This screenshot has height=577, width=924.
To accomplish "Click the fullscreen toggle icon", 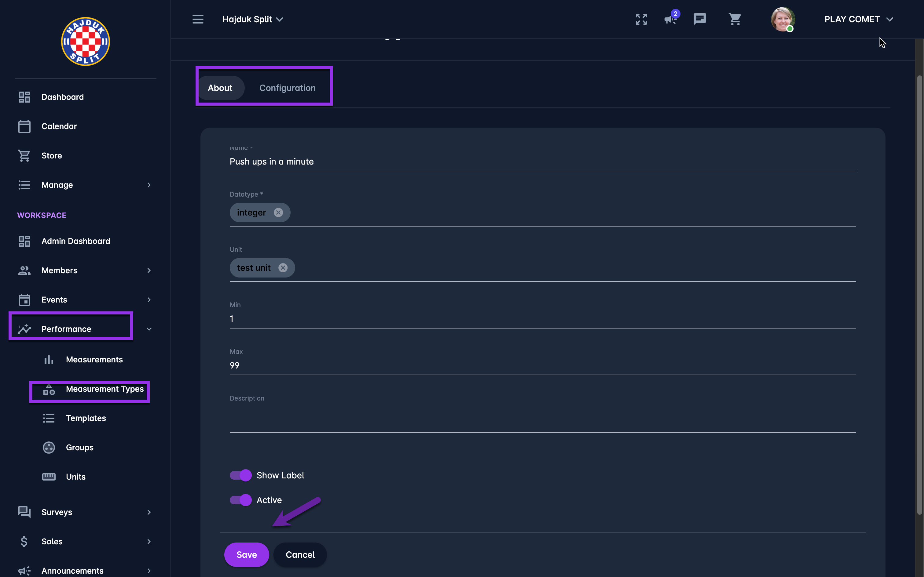I will click(641, 19).
